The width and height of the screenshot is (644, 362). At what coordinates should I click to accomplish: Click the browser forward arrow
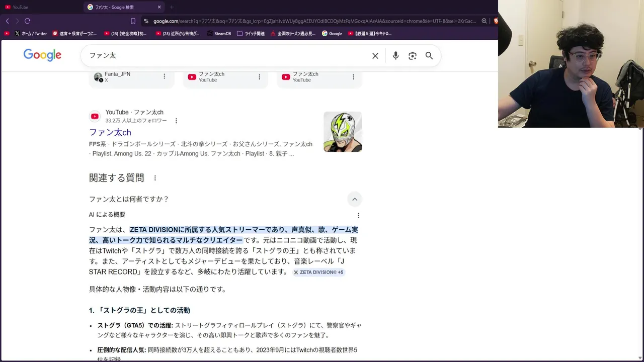(x=17, y=21)
